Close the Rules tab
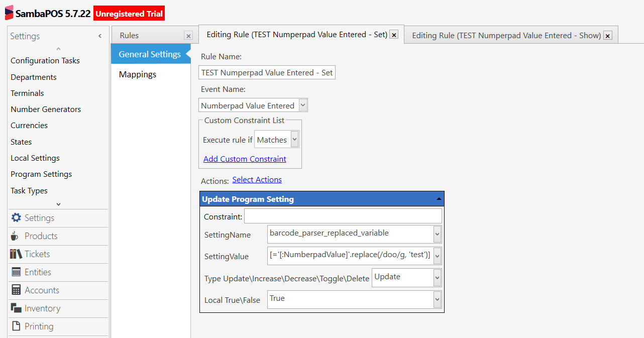 [188, 36]
